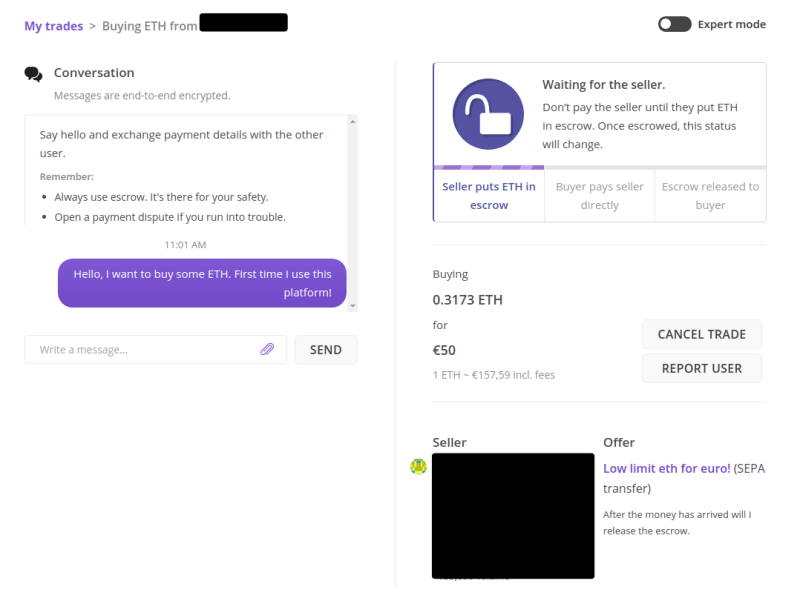Hit the SEND button
The image size is (800, 598).
click(326, 350)
